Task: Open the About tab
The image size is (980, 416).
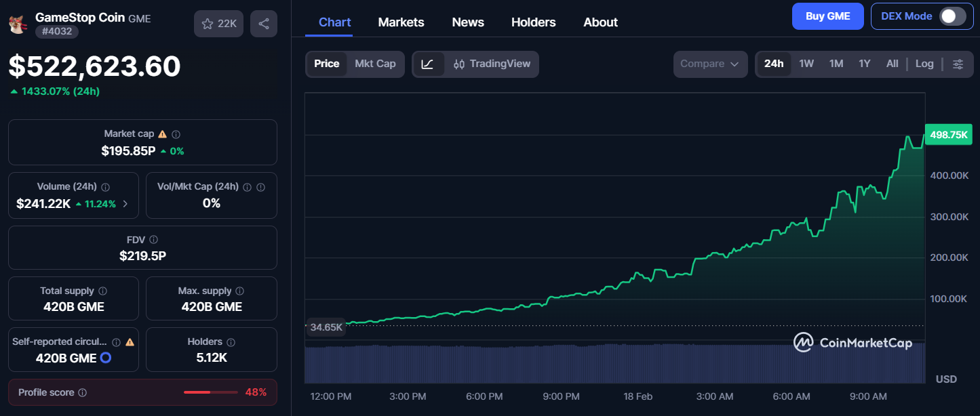Action: click(601, 22)
